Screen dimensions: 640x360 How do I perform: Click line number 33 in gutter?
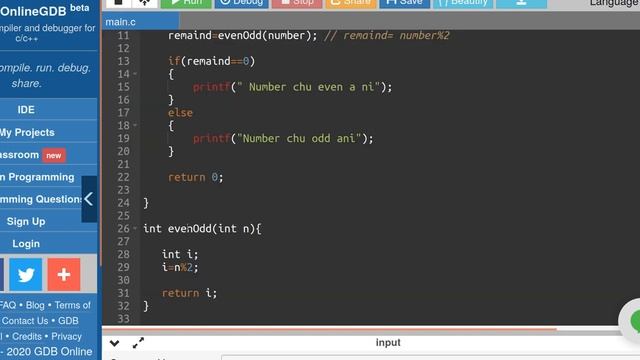click(x=123, y=319)
